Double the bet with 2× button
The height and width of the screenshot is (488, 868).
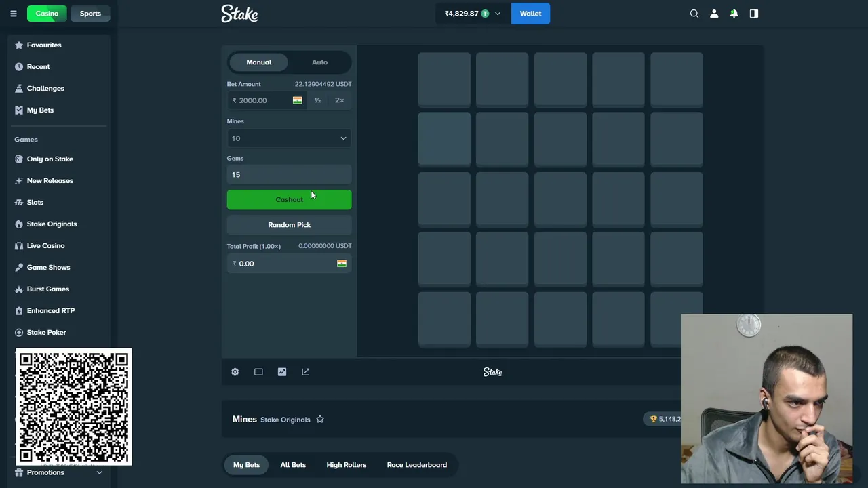point(340,100)
